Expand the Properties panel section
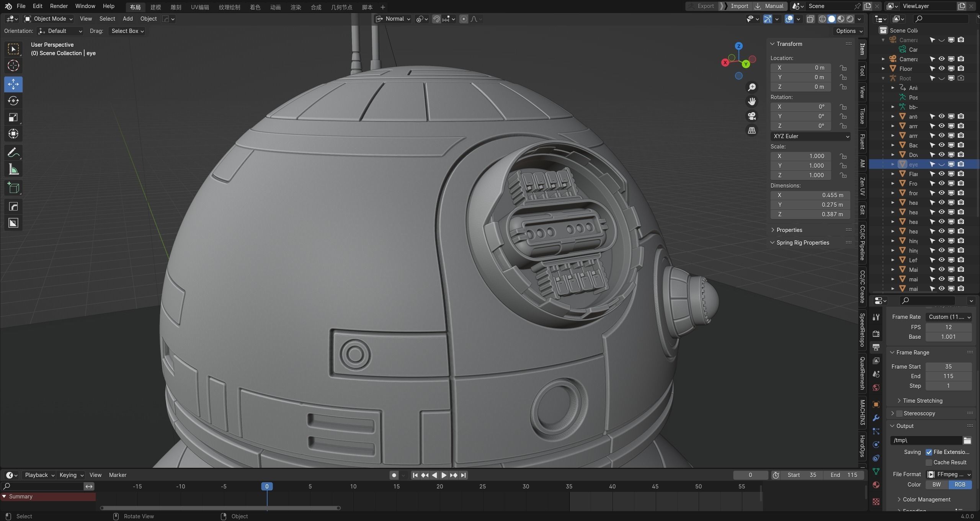This screenshot has height=521, width=980. [789, 230]
